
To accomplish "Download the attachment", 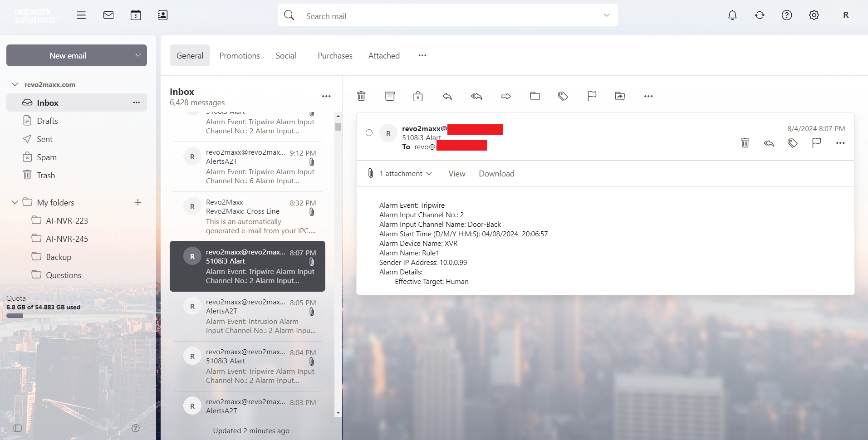I will point(496,174).
